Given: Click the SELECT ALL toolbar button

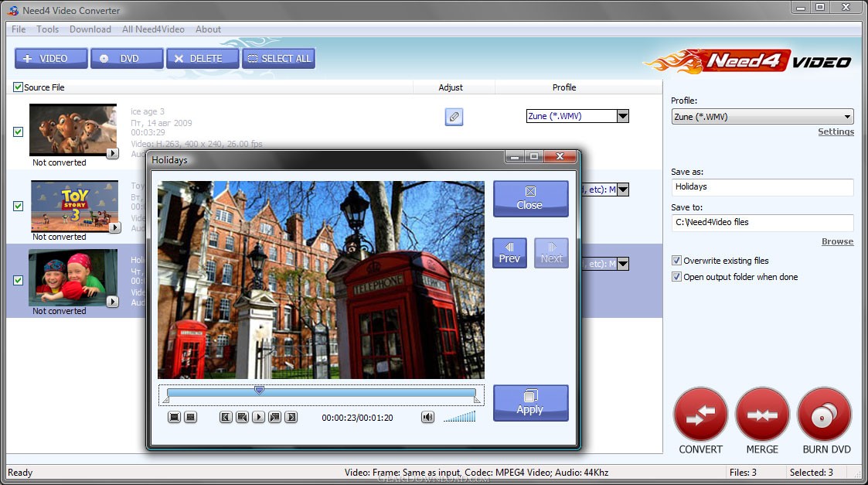Looking at the screenshot, I should click(x=278, y=58).
